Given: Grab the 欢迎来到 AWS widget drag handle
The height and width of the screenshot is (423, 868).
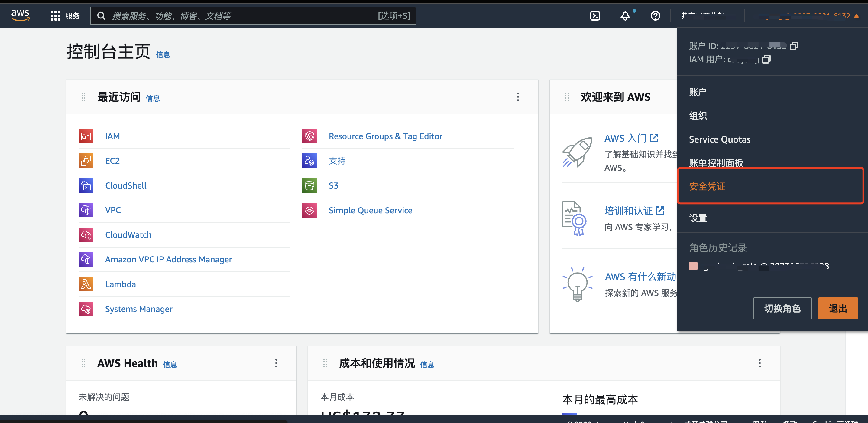Looking at the screenshot, I should 567,97.
